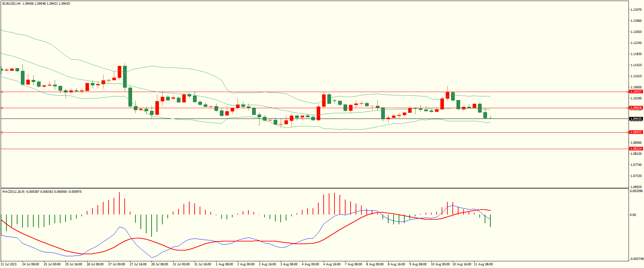This screenshot has height=268, width=644.
Task: Click the black current price tag 1.09435
Action: pos(636,119)
